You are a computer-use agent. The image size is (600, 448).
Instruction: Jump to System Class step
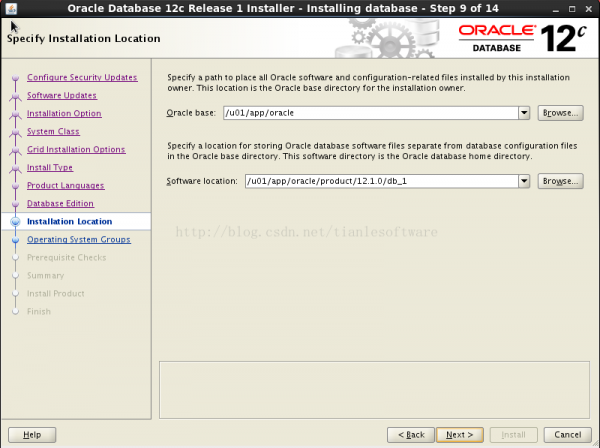[x=53, y=131]
